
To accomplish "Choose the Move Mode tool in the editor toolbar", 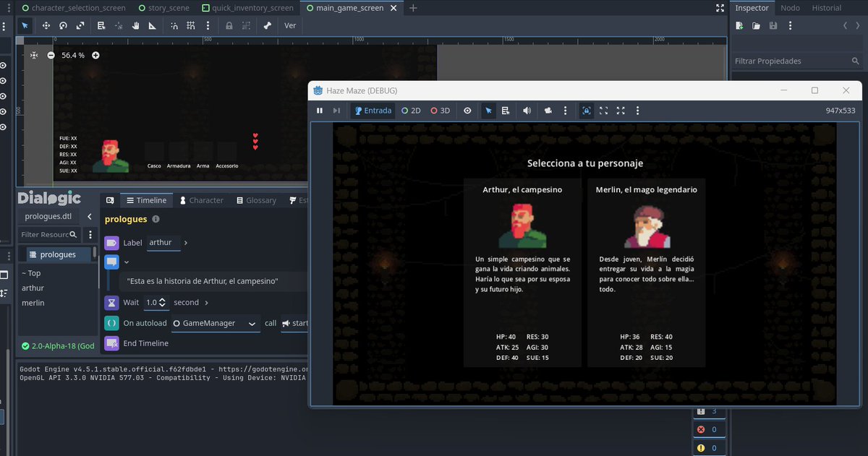I will click(x=46, y=25).
